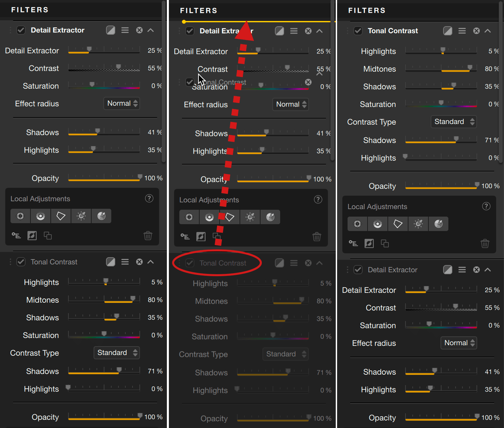Toggle Detail Extractor checkbox in middle panel
The image size is (504, 428).
(x=190, y=31)
